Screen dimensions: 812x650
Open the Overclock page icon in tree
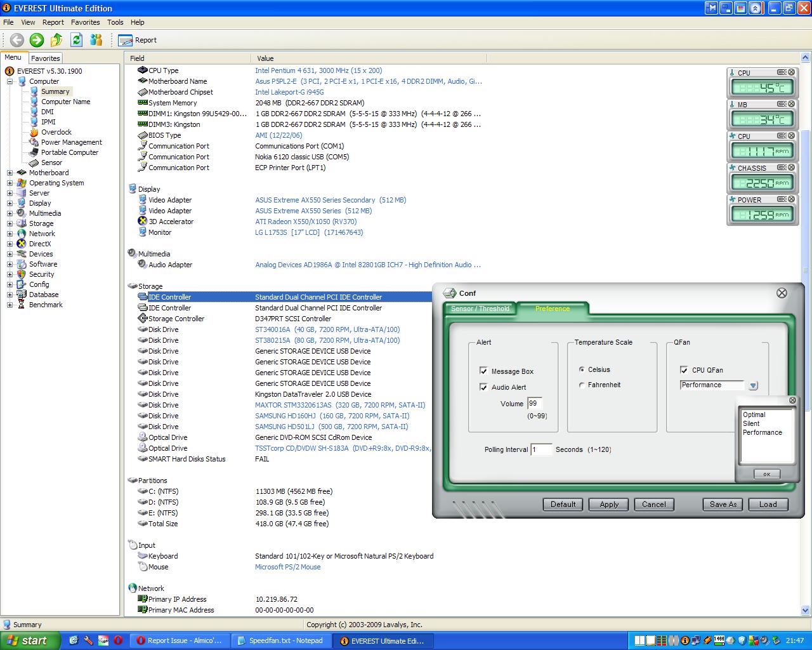(34, 132)
